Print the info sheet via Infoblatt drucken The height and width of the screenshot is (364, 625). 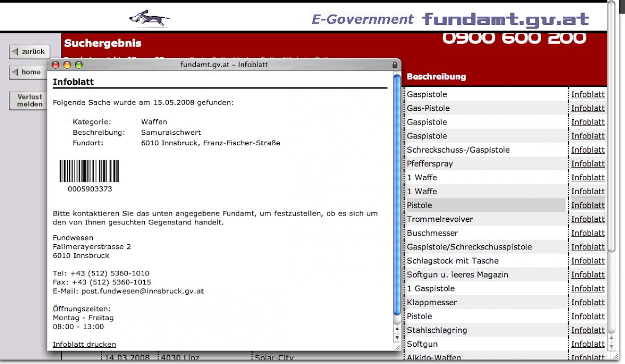click(84, 344)
